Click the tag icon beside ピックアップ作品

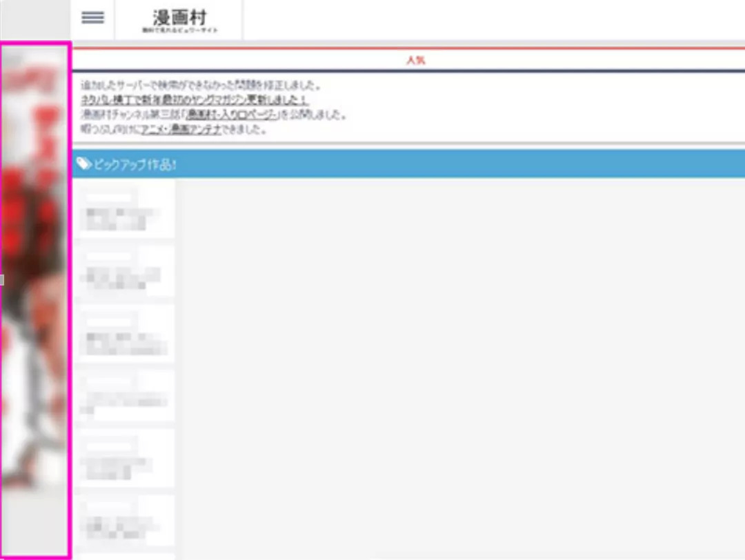[83, 164]
